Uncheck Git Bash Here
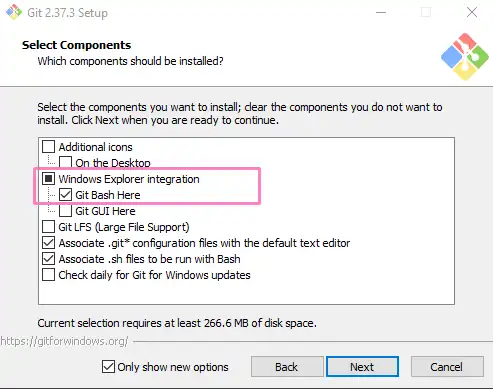The height and width of the screenshot is (389, 493). pos(65,195)
